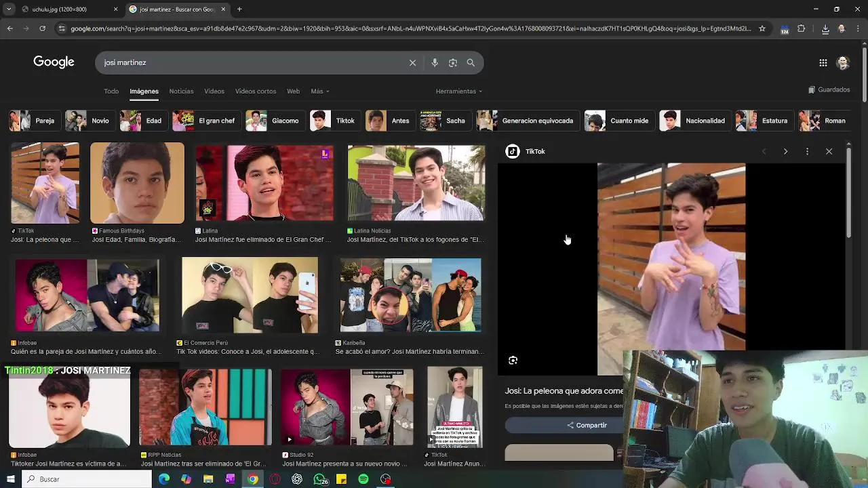This screenshot has height=488, width=868.
Task: Launch Microsoft Edge from taskbar
Action: pos(164,479)
